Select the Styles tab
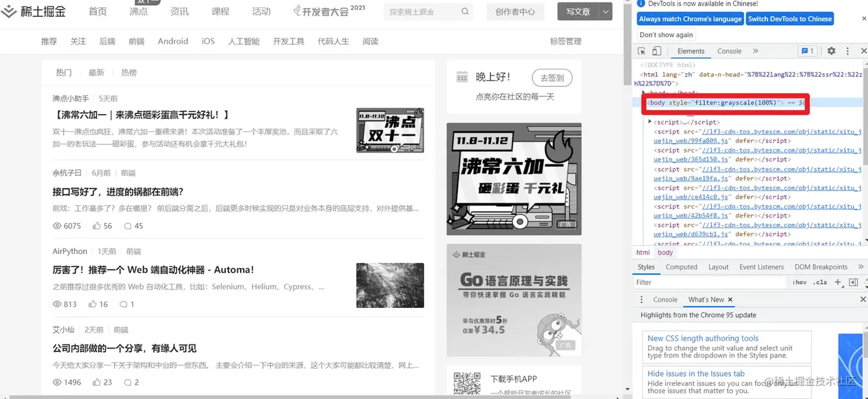Viewport: 868px width, 399px height. [646, 267]
